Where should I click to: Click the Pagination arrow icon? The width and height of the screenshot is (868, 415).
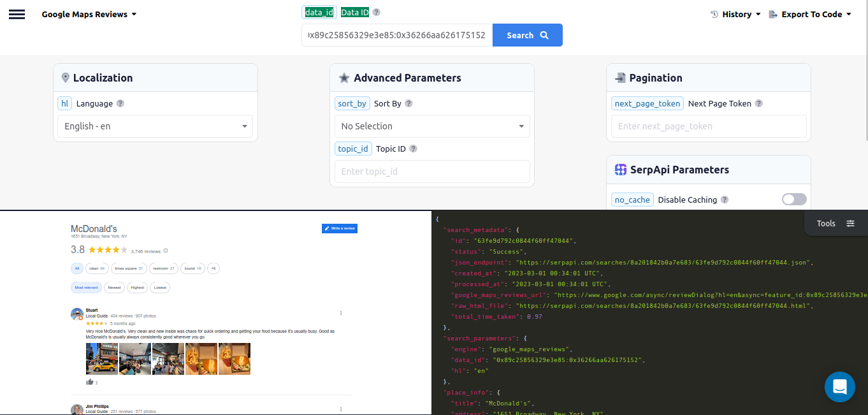620,78
